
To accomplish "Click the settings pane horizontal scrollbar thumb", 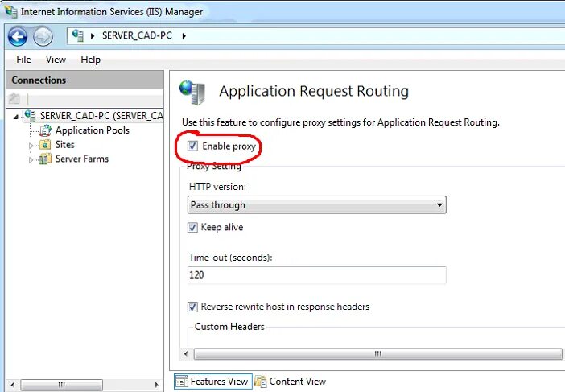I will tap(377, 354).
